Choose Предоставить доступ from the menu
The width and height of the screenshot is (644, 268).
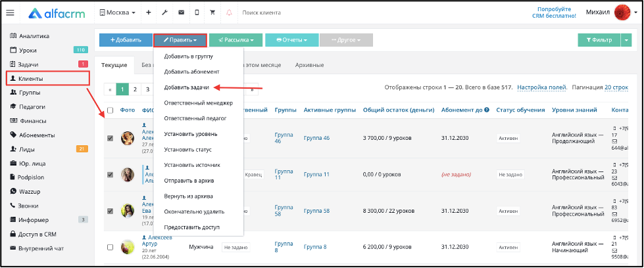coord(192,227)
